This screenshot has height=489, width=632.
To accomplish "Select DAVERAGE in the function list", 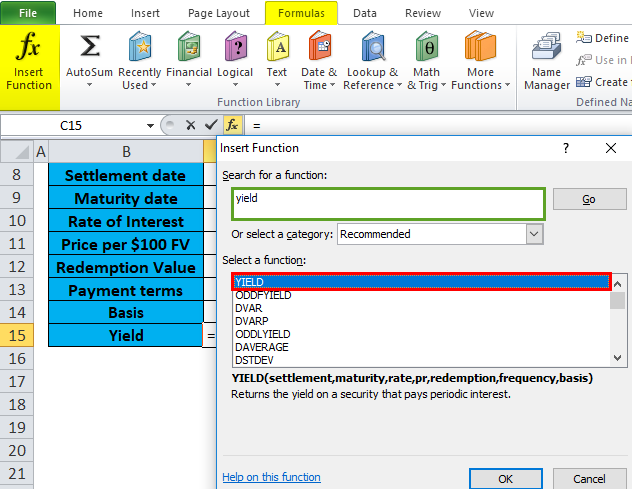I will click(422, 347).
